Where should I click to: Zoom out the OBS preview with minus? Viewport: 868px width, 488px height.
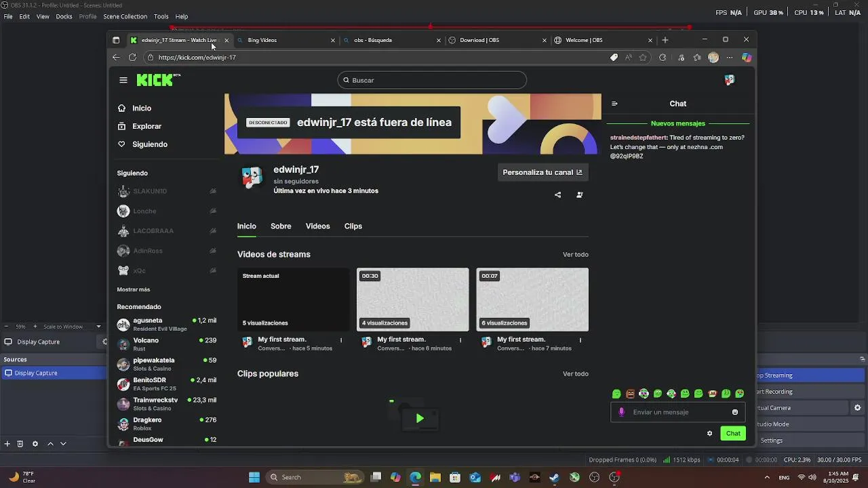(x=7, y=327)
